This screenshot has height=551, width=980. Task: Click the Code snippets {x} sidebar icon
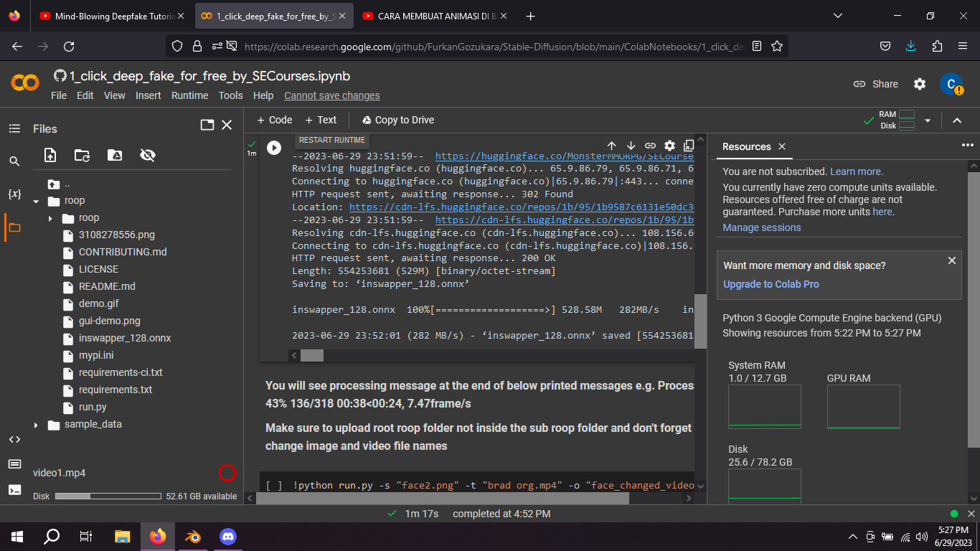click(14, 193)
